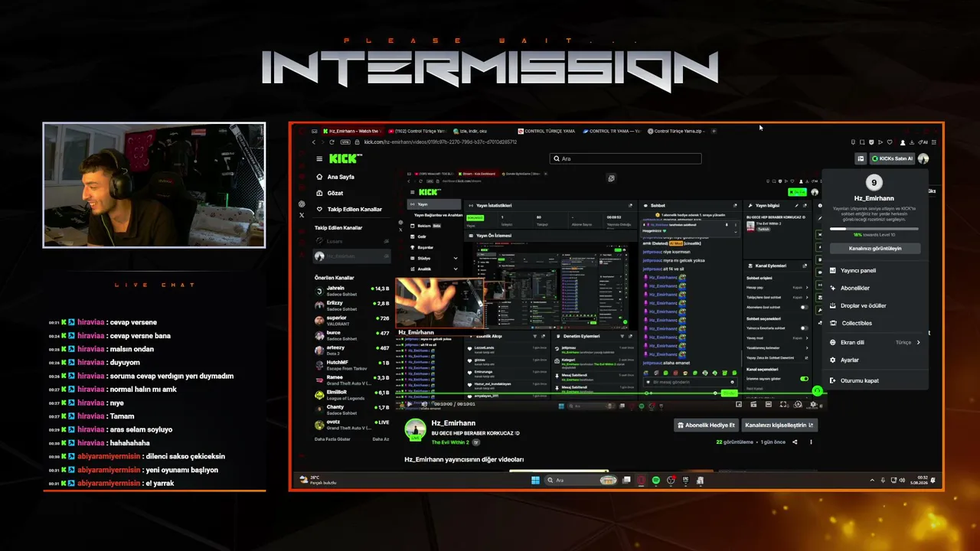This screenshot has height=551, width=980.
Task: Switch to Control Türkçe Yama.zip tab
Action: pyautogui.click(x=677, y=131)
